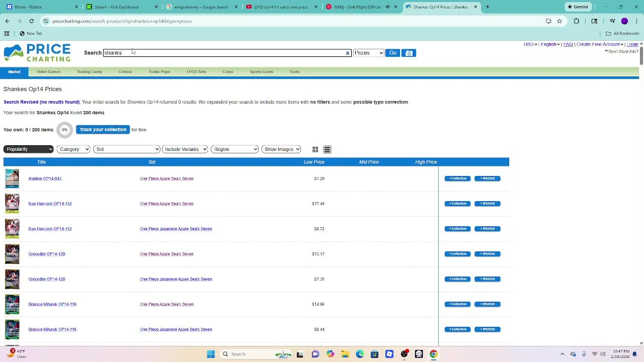Open the Login link
The width and height of the screenshot is (644, 362).
point(632,44)
